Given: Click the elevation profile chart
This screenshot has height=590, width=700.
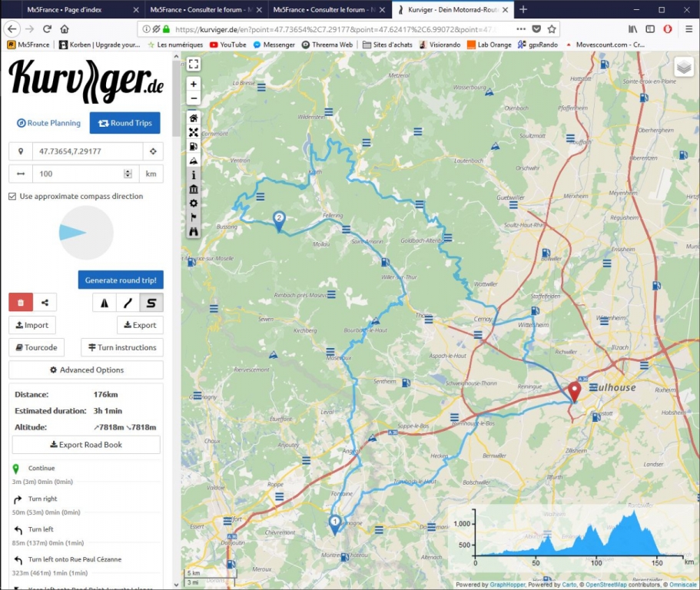Looking at the screenshot, I should (572, 537).
